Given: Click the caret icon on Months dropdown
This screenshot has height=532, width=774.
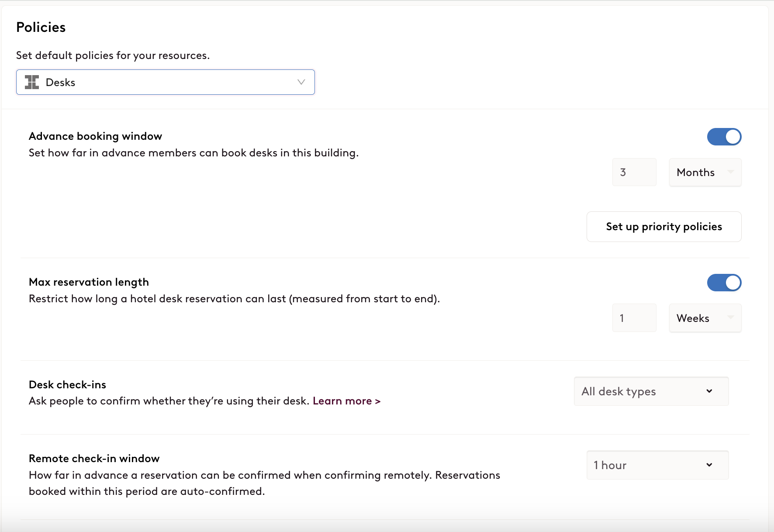Looking at the screenshot, I should (730, 172).
